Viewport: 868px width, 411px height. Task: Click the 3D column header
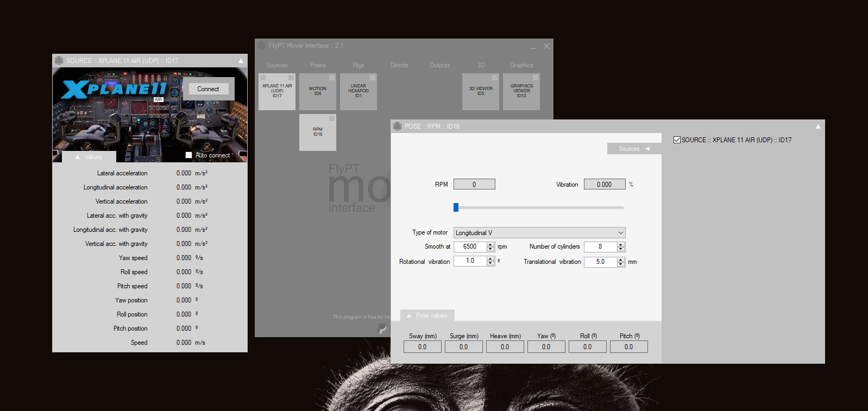[481, 65]
